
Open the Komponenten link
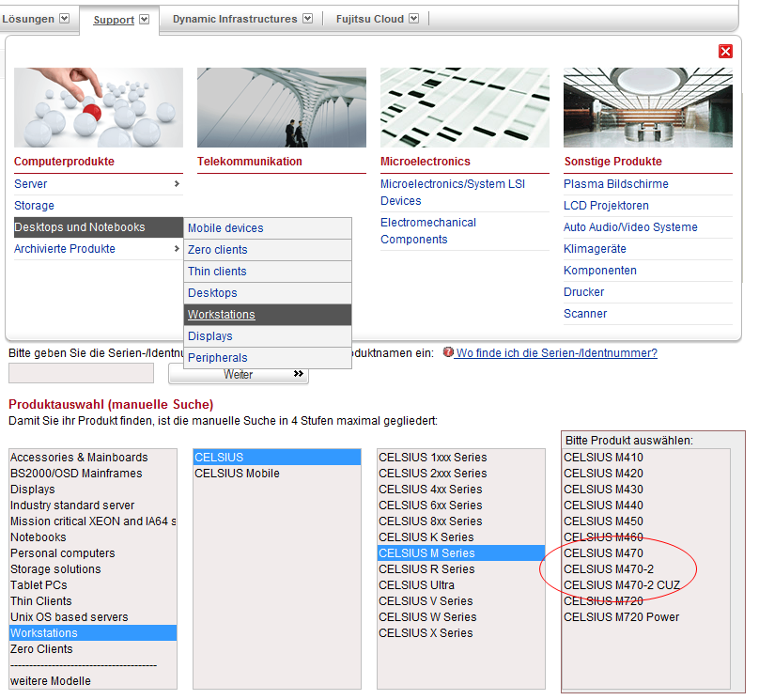pos(599,270)
